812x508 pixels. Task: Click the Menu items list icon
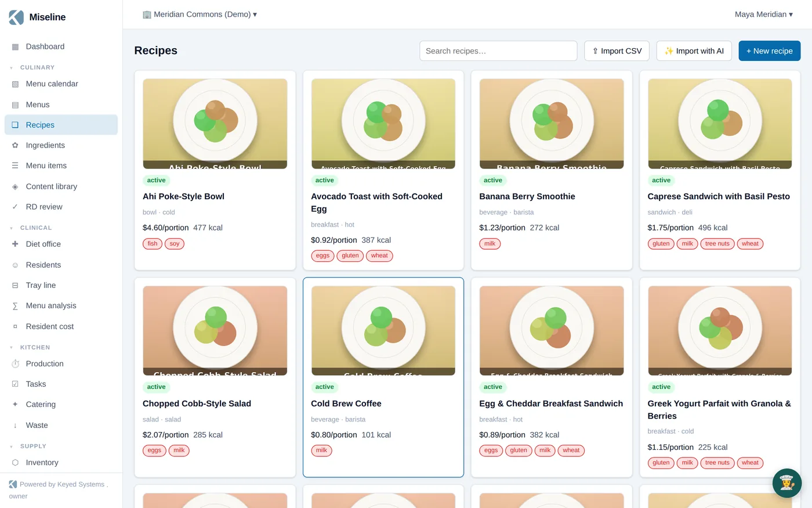(x=15, y=165)
